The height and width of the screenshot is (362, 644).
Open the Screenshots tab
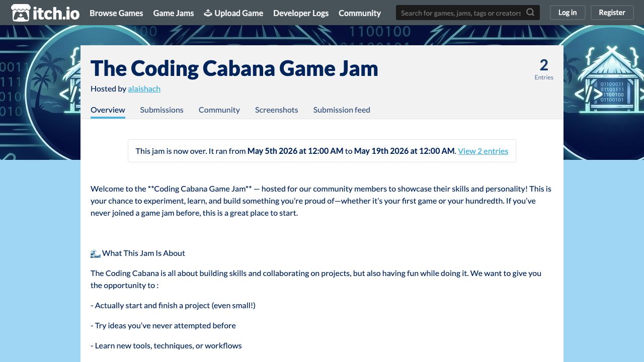tap(276, 110)
